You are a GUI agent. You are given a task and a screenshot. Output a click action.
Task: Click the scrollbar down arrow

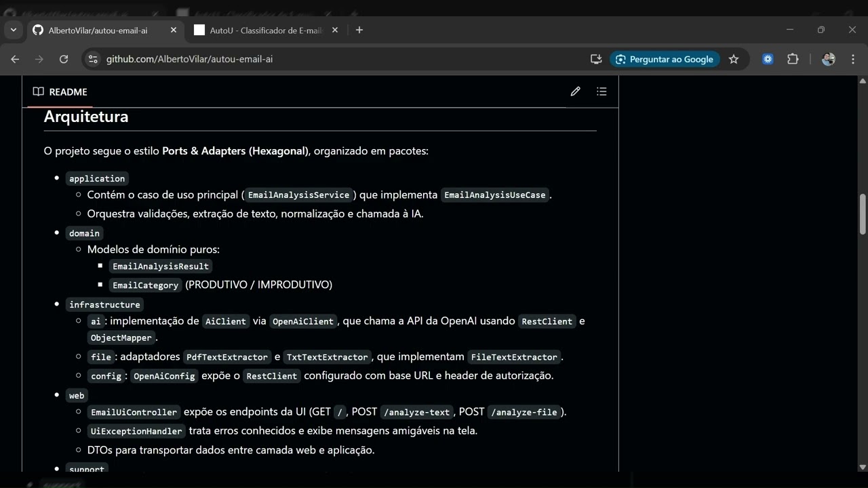(x=863, y=466)
